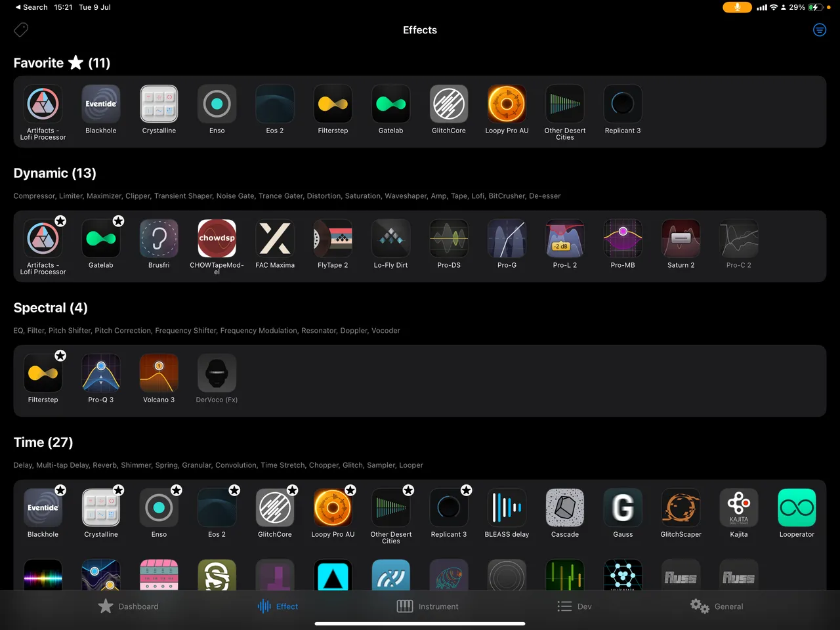
Task: Open Blackhole in the Favorite section
Action: coord(101,104)
